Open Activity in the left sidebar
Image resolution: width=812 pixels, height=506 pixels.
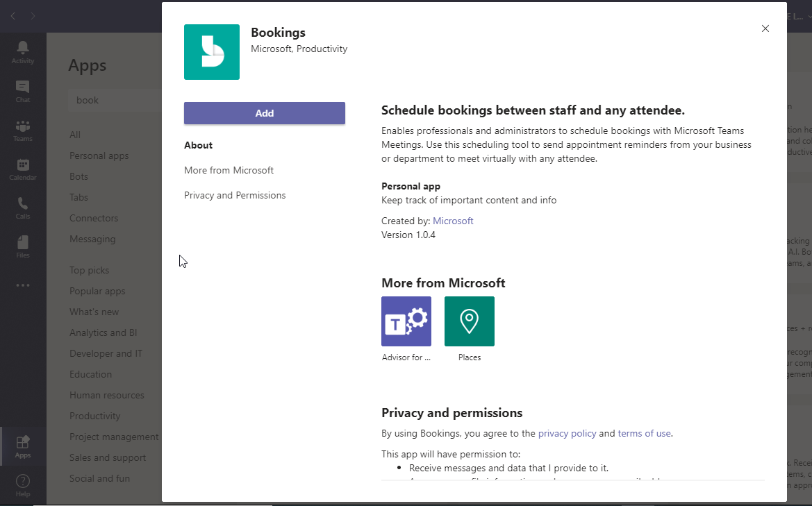click(x=23, y=52)
